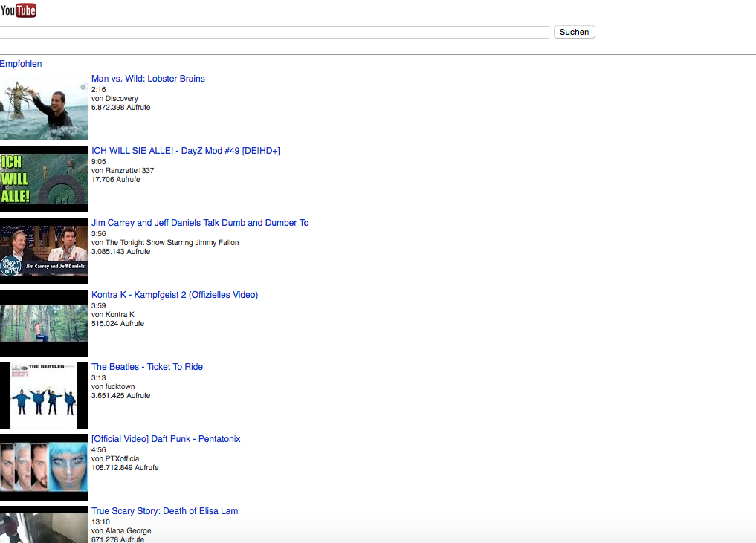This screenshot has height=543, width=756.
Task: Click the text '3.651.425 Aufrufe'
Action: coord(121,396)
